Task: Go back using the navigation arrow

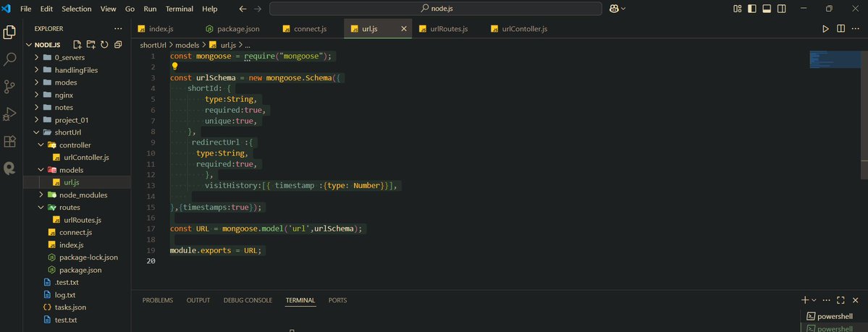Action: click(243, 9)
